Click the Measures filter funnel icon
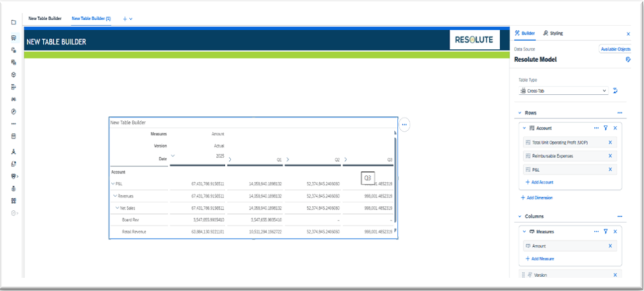The image size is (644, 291). (x=606, y=232)
